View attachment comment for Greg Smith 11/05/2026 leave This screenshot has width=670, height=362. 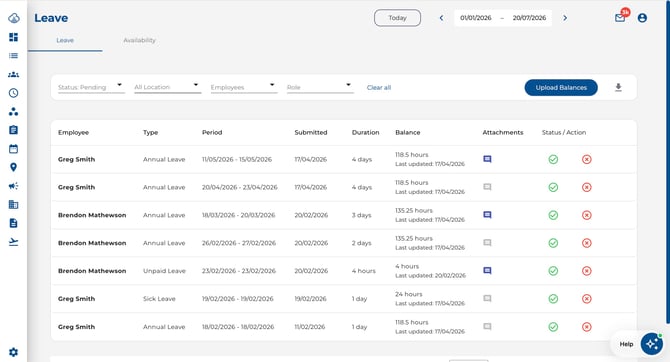click(487, 159)
